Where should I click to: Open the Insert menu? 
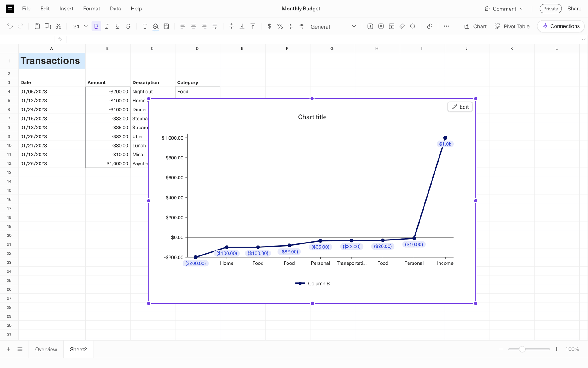click(x=66, y=9)
